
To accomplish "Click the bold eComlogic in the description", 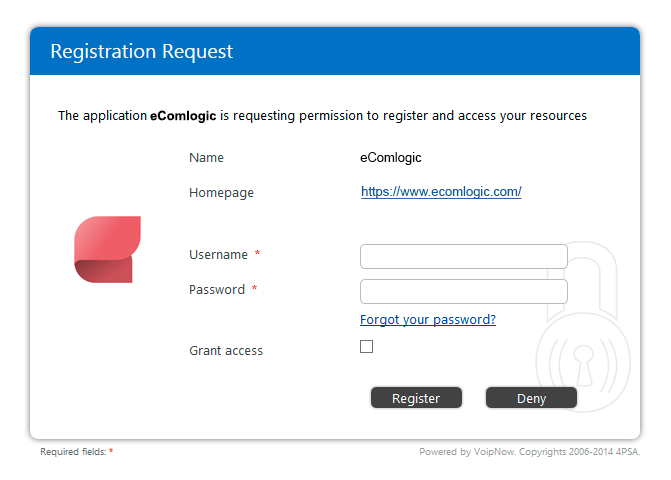I will tap(183, 116).
